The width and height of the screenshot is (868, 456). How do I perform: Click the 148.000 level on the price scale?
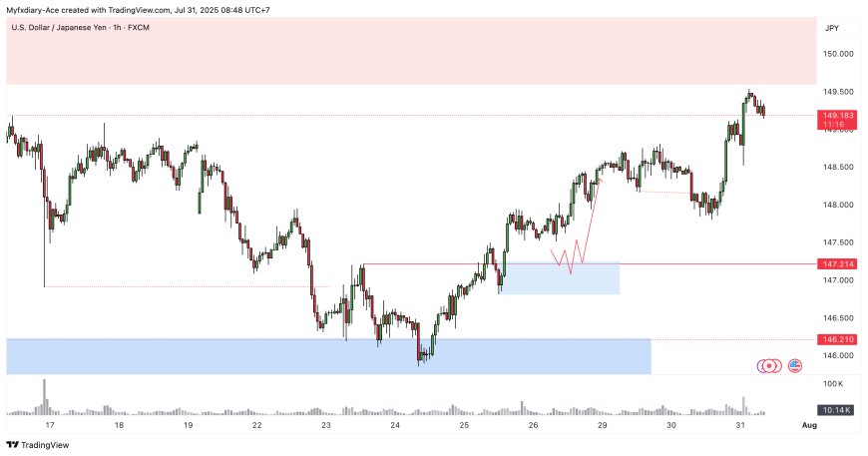[838, 205]
